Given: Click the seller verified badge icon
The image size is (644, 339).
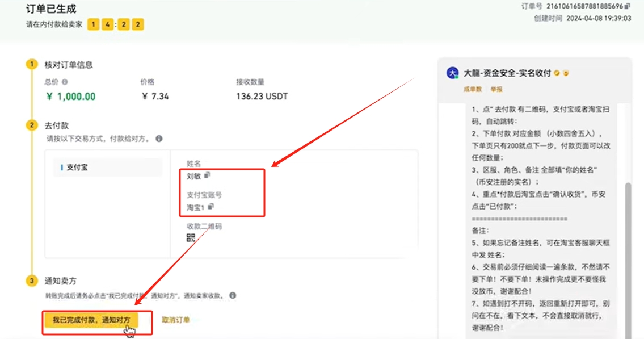Looking at the screenshot, I should tap(557, 73).
